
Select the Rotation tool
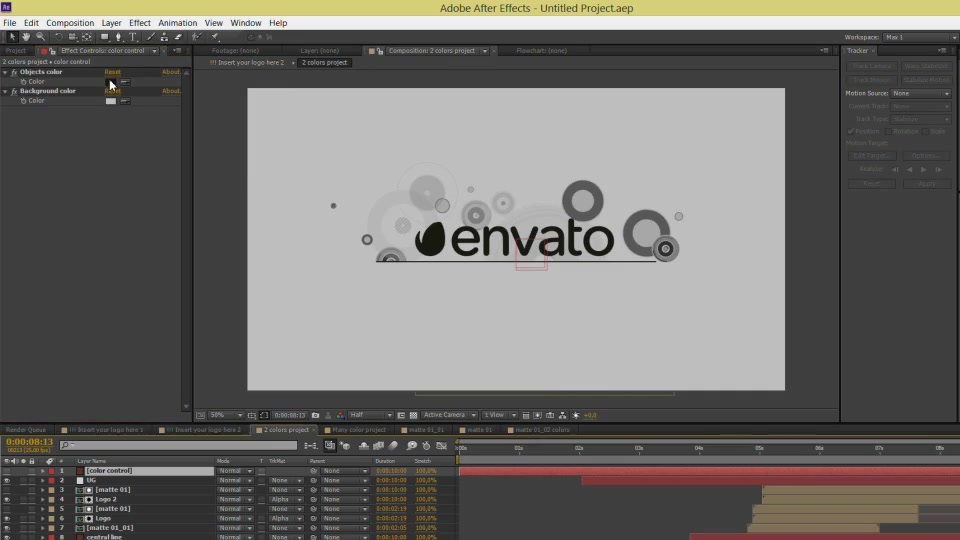(58, 37)
